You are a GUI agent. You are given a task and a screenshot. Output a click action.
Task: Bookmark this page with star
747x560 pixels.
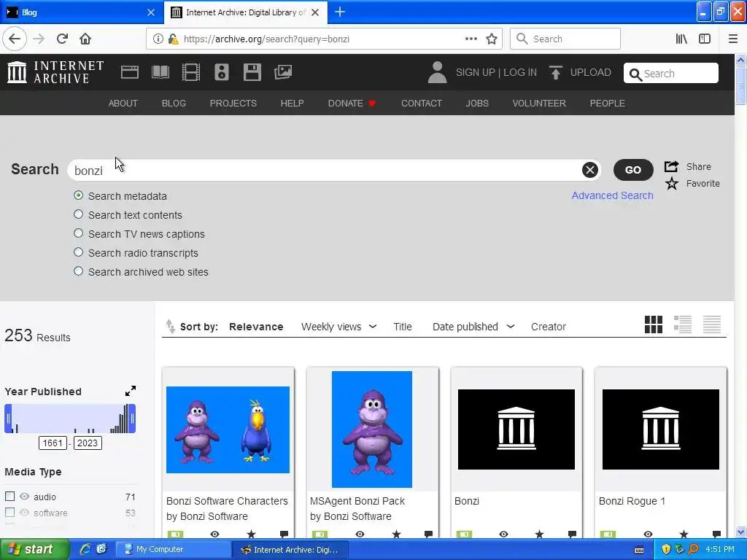tap(492, 39)
